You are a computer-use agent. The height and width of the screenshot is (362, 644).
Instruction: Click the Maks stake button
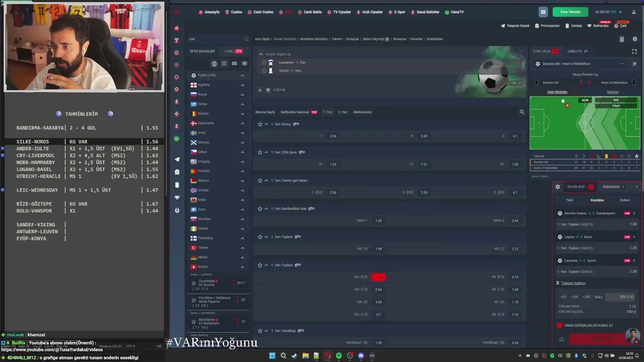point(599,297)
